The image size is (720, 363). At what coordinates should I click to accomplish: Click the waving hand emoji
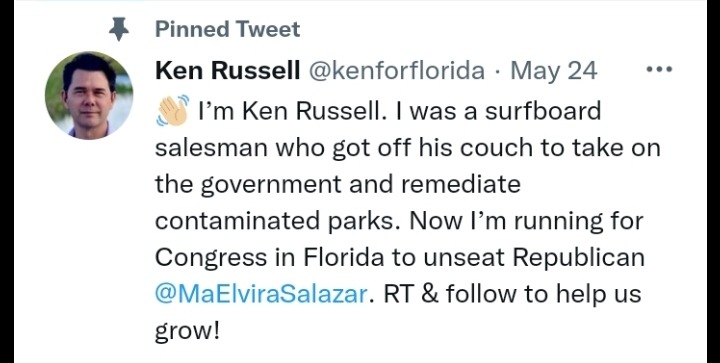click(172, 111)
